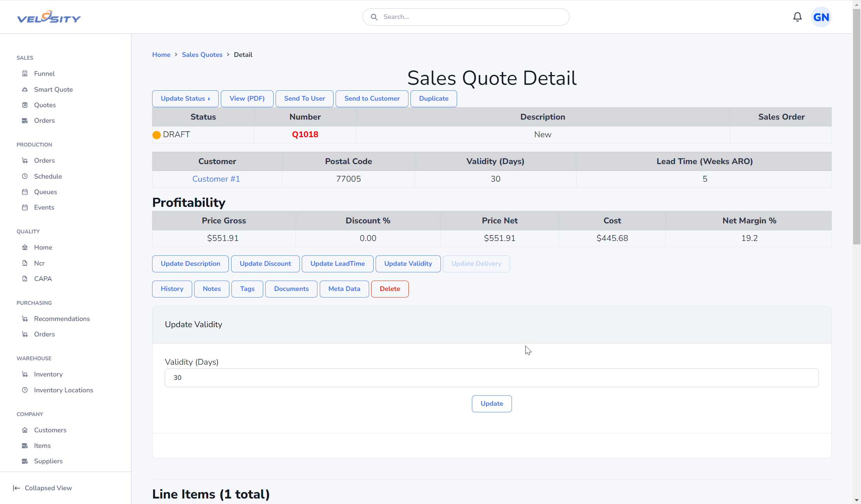Click the Velocity logo
Screen dimensions: 861x504
[x=49, y=17]
